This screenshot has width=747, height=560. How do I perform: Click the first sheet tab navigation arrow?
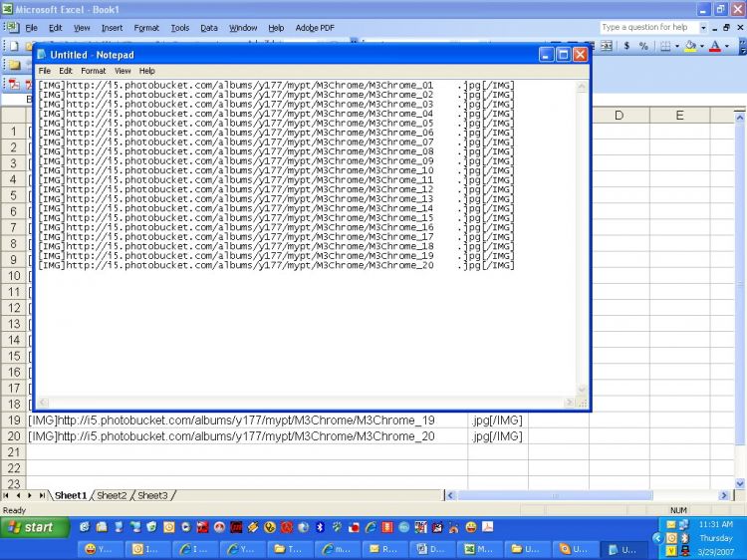[6, 495]
